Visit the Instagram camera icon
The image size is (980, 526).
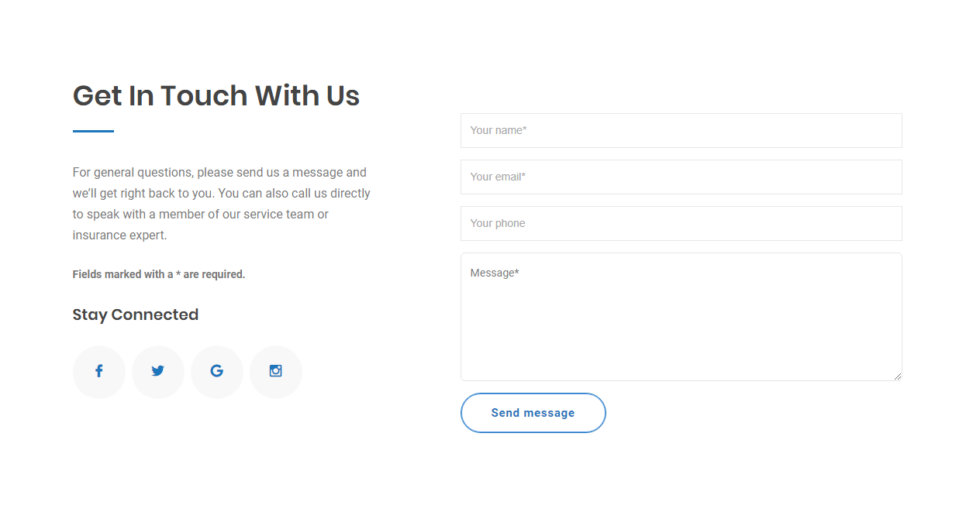(x=276, y=372)
